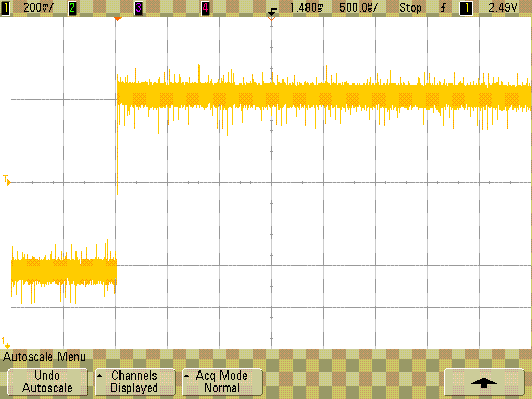This screenshot has height=399, width=532.
Task: Select channel 1 indicator in status bar
Action: tap(5, 8)
